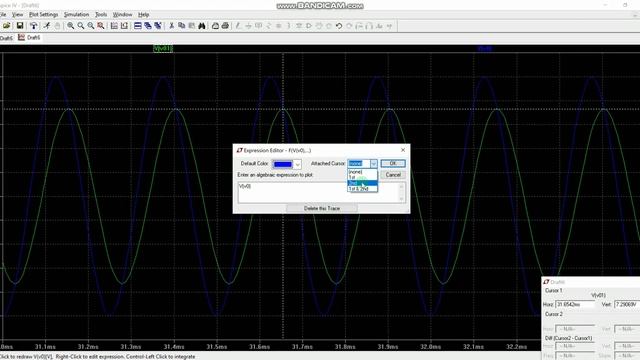
Task: Click the Cursor 1 Vert value field
Action: [627, 304]
